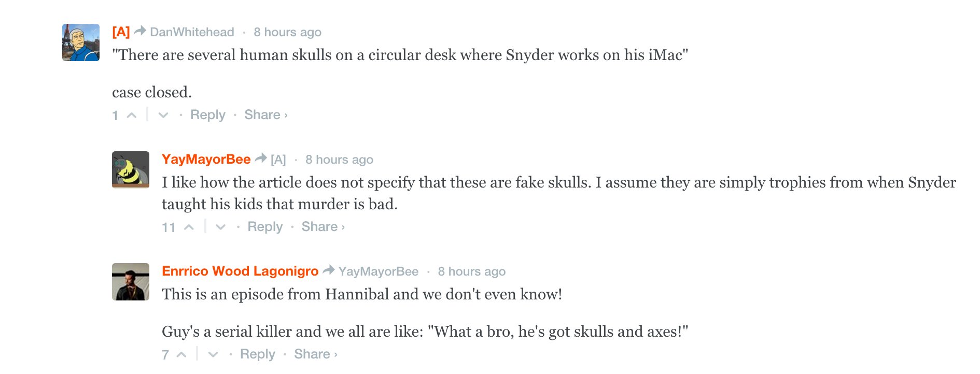Upvote Enrrico Wood Lagonigro's Hannibal comment
Viewport: 980px width, 374px height.
click(x=181, y=354)
